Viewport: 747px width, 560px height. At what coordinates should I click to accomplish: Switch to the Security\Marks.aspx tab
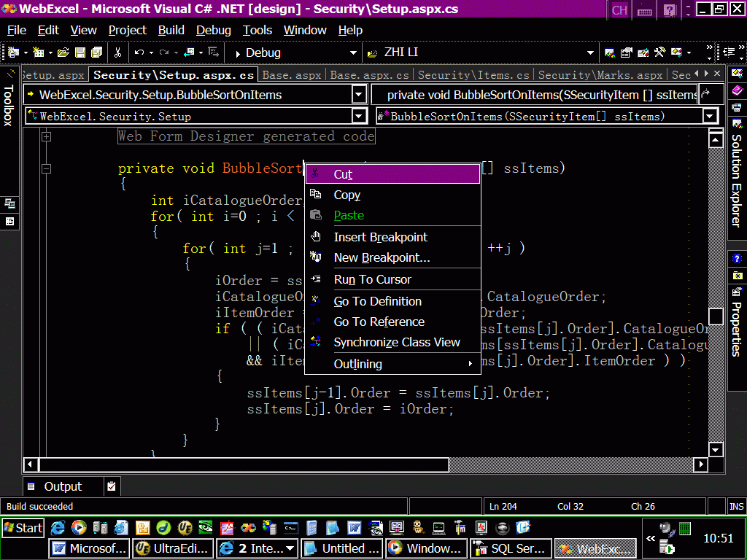(600, 75)
